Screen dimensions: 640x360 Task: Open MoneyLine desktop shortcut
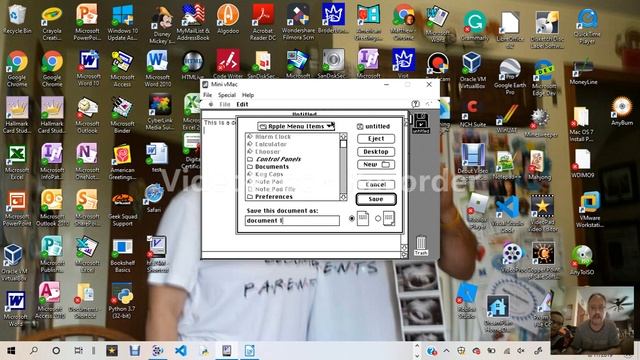[583, 72]
